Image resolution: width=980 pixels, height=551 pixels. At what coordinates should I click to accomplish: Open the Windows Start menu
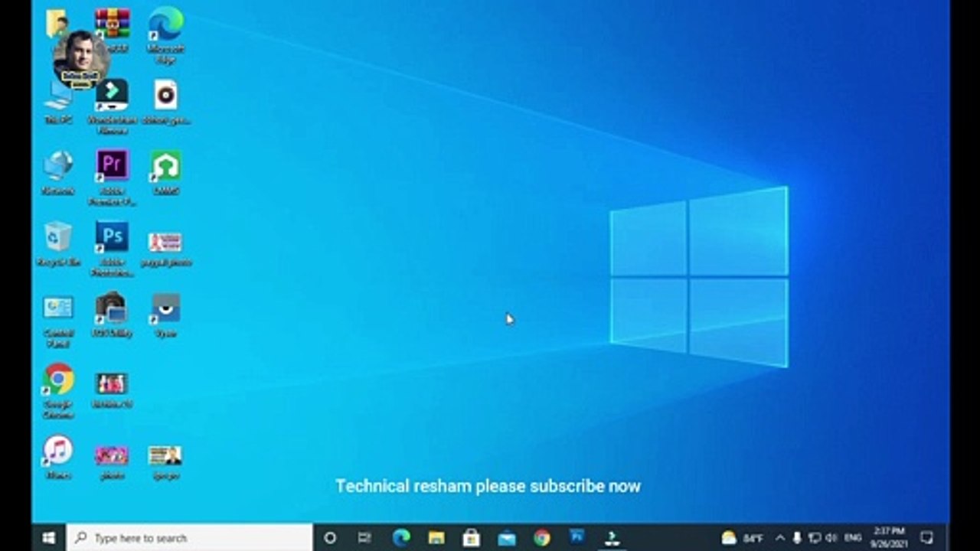coord(48,538)
